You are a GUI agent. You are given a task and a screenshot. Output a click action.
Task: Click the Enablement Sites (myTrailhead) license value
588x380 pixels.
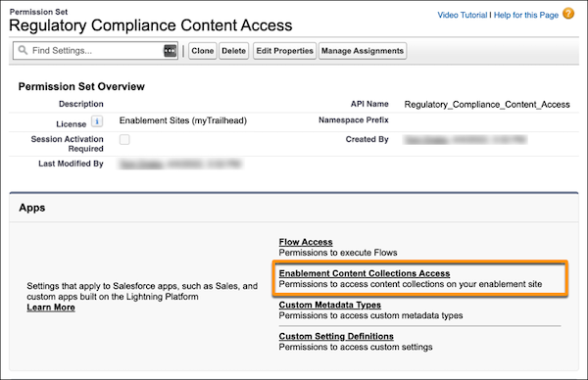coord(183,120)
